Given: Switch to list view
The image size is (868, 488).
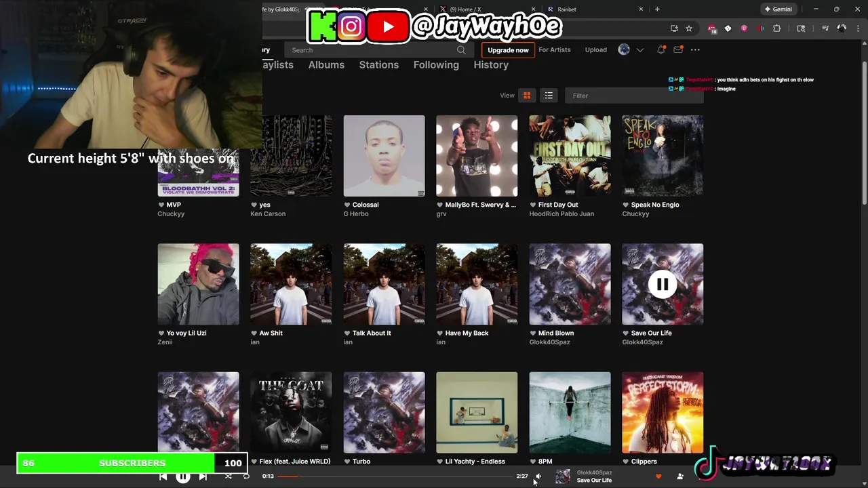Looking at the screenshot, I should point(549,96).
